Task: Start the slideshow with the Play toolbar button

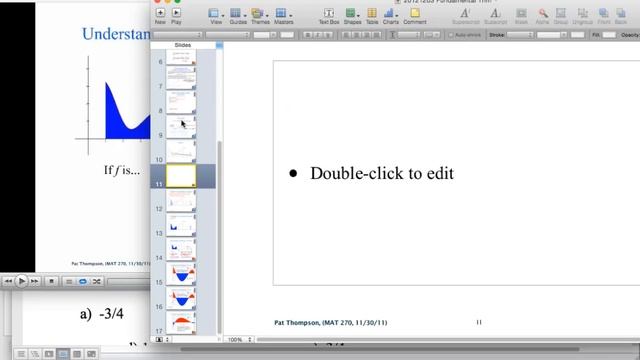Action: coord(176,16)
